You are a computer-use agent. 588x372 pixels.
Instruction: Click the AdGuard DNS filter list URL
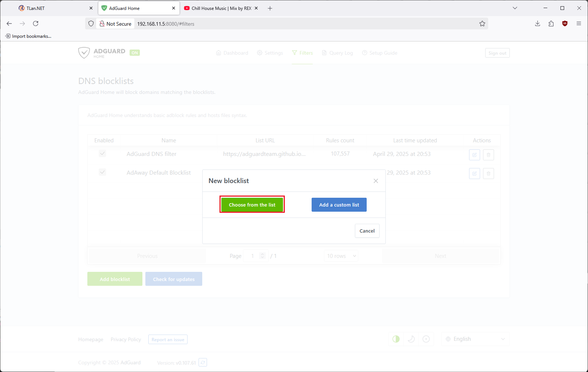(264, 154)
